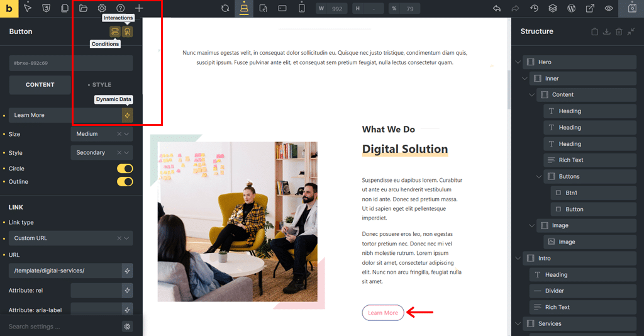Expand the Services section in Structure
This screenshot has height=336, width=644.
coord(518,323)
